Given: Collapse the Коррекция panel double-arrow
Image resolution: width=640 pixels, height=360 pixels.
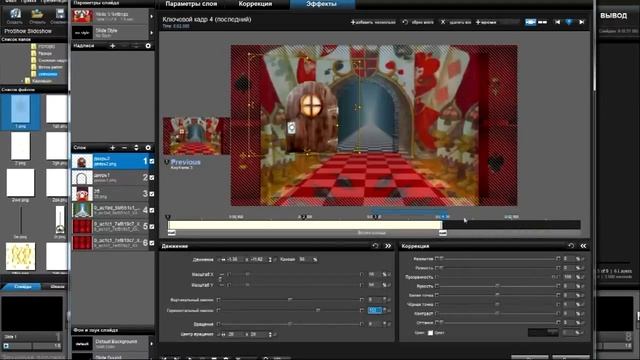Looking at the screenshot, I should tap(583, 246).
